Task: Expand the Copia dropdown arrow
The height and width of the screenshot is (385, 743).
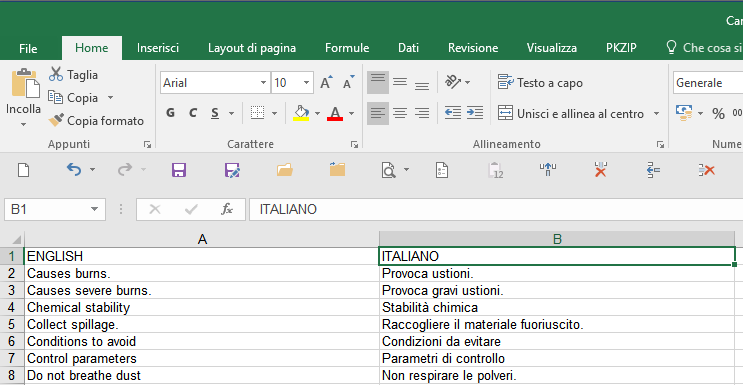Action: pos(110,98)
